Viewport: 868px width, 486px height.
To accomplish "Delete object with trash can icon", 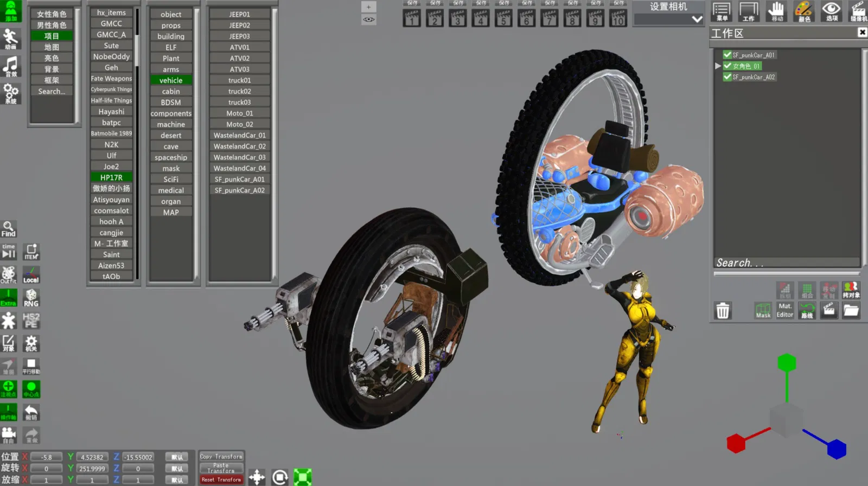I will [x=723, y=311].
